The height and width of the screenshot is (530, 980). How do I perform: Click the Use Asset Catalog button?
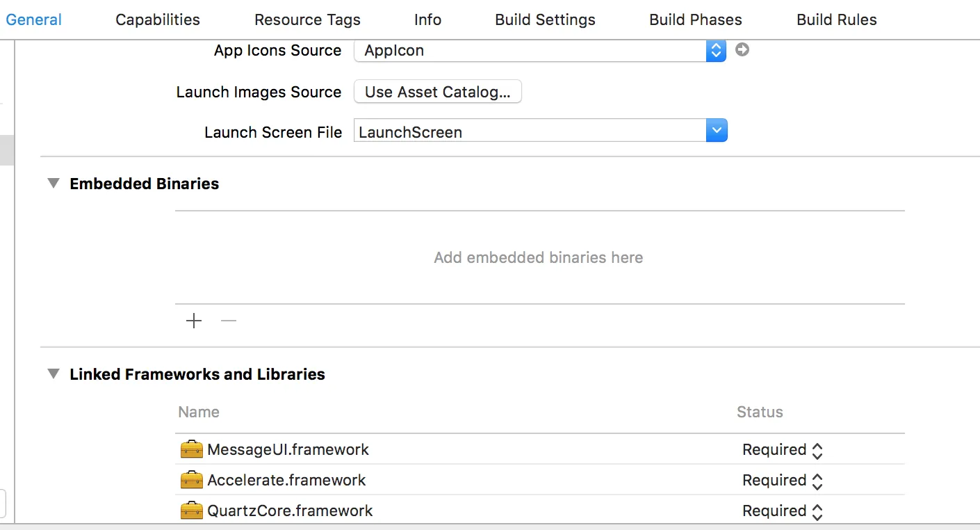coord(438,92)
